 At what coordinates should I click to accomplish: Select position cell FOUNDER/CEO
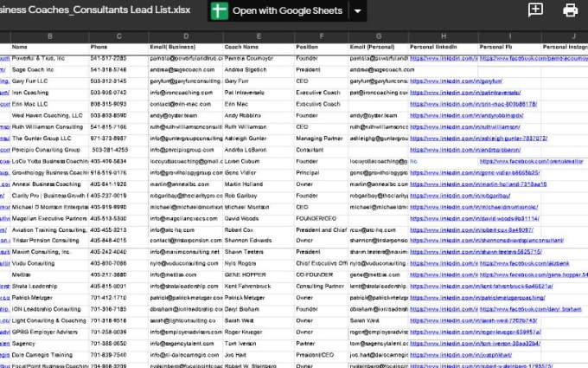click(322, 218)
